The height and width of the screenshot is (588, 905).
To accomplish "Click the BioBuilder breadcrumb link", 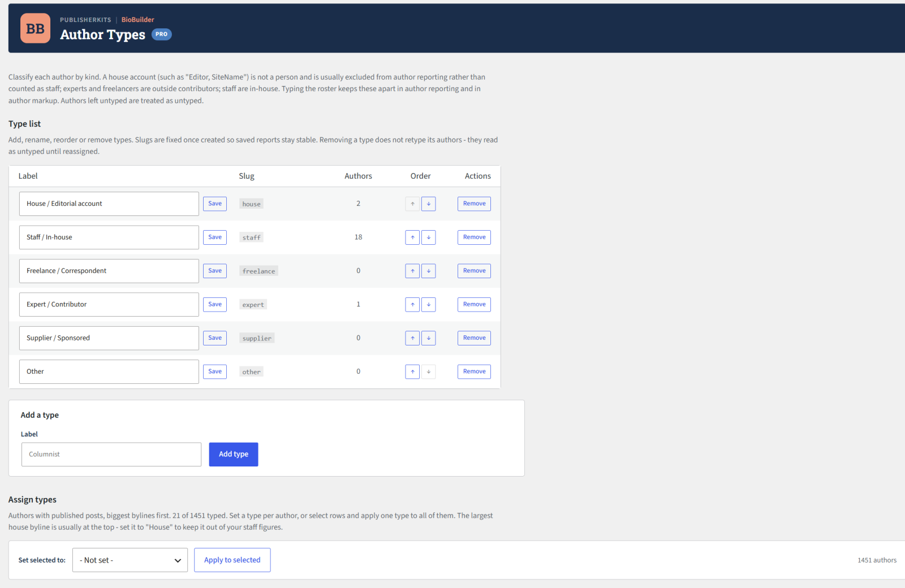I will (137, 20).
